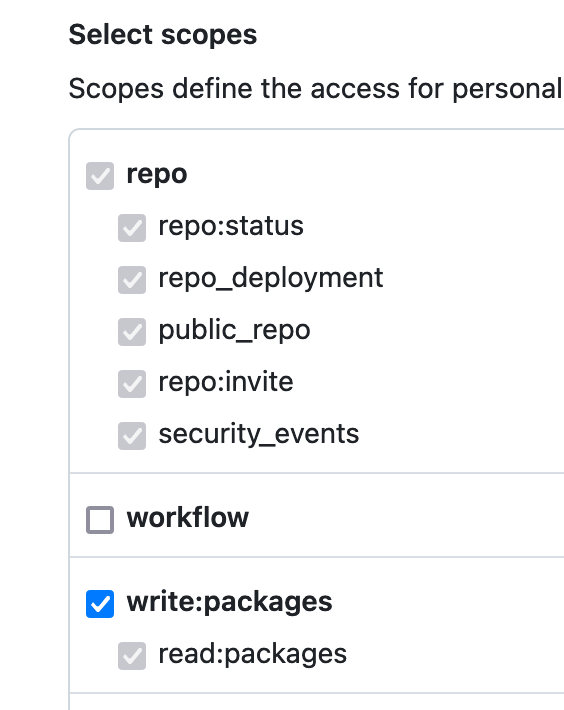Image resolution: width=564 pixels, height=710 pixels.
Task: Click the public_repo label text
Action: point(234,330)
